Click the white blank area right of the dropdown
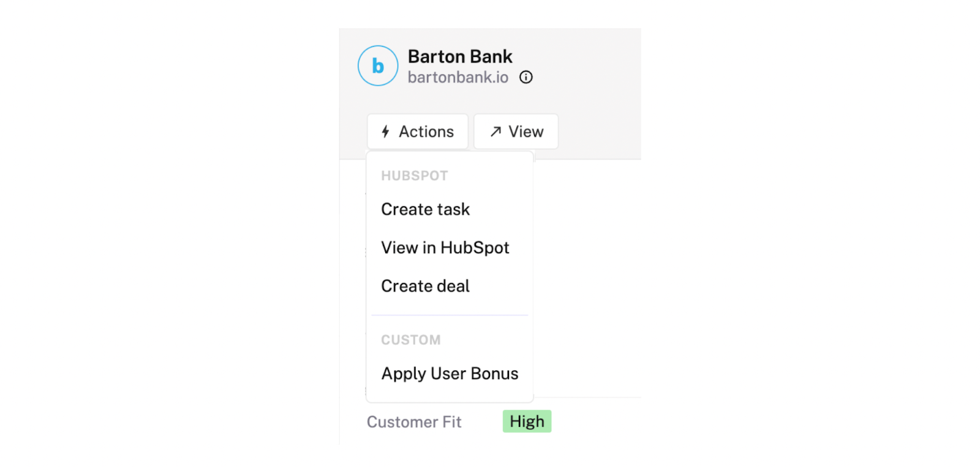 587,276
